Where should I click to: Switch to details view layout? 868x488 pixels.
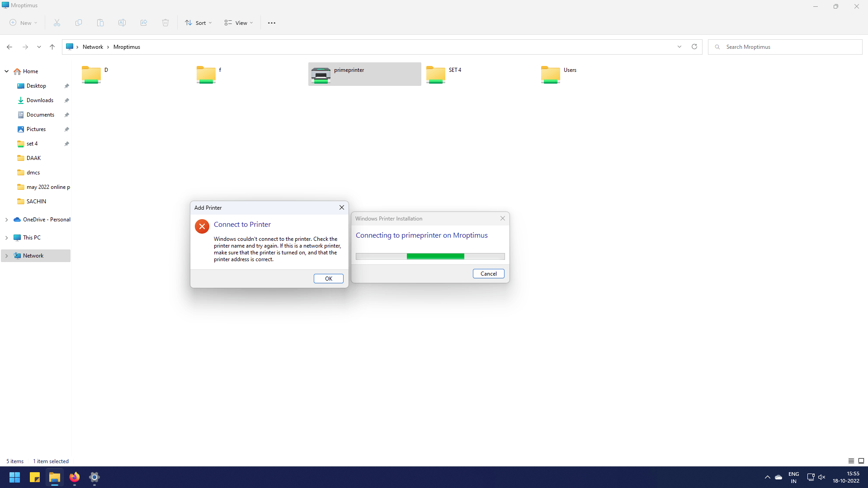pyautogui.click(x=851, y=461)
